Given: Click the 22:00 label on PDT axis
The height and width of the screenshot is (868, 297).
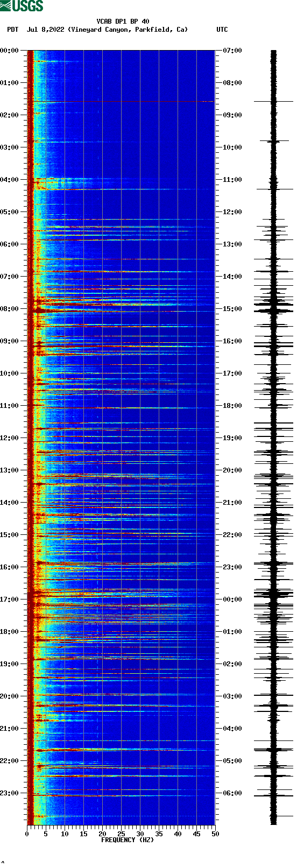Looking at the screenshot, I should coord(10,761).
